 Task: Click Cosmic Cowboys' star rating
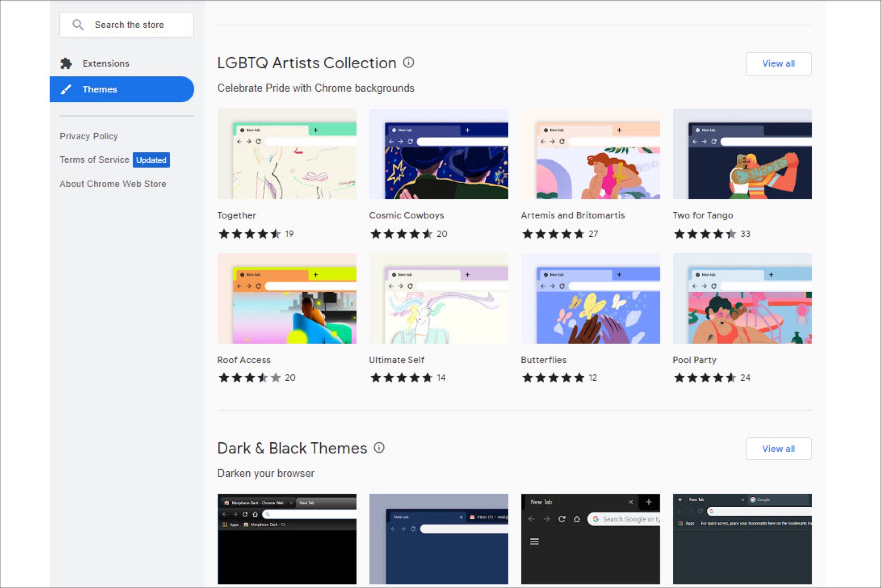click(401, 234)
